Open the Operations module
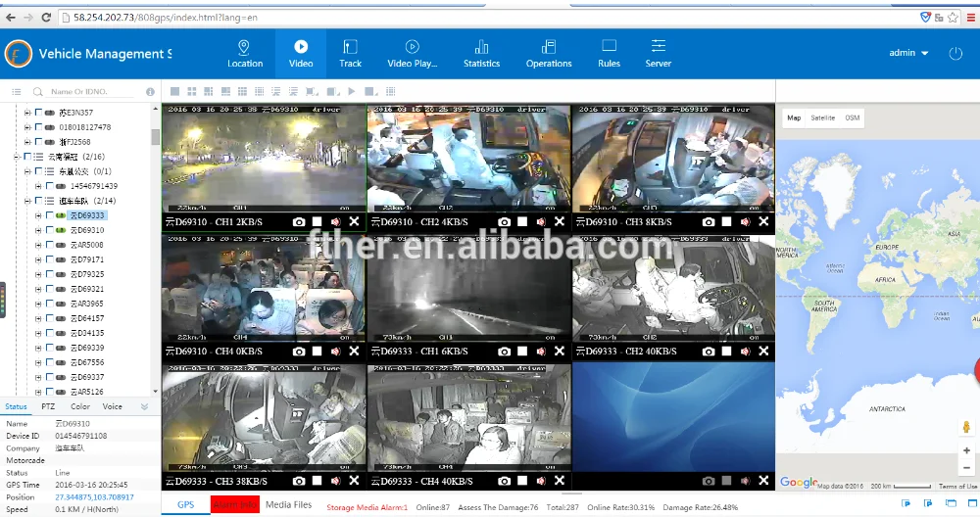 tap(549, 54)
